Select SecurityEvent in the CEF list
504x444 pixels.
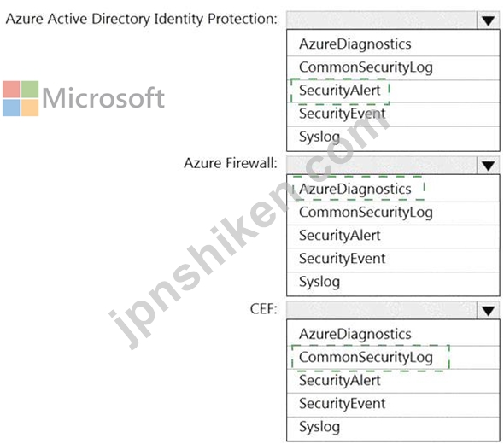pyautogui.click(x=393, y=405)
